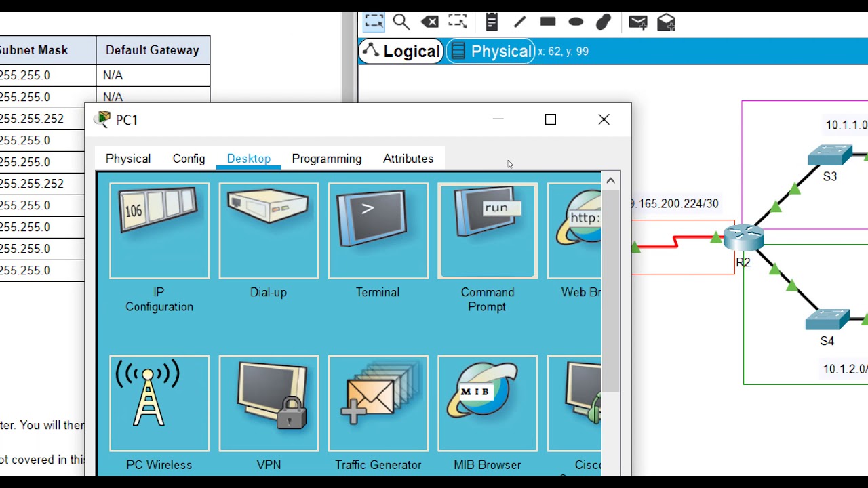Click the PC1 desktop vertical scrollbar thumb
Screen dimensions: 868x488
pyautogui.click(x=611, y=290)
